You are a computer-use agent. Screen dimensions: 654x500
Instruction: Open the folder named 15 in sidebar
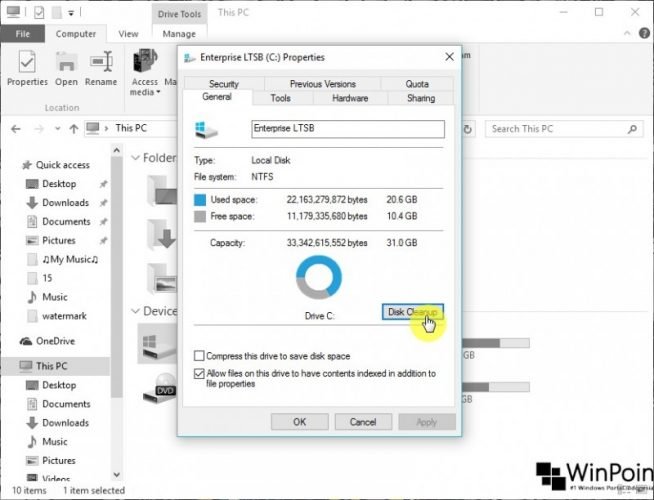coord(47,278)
